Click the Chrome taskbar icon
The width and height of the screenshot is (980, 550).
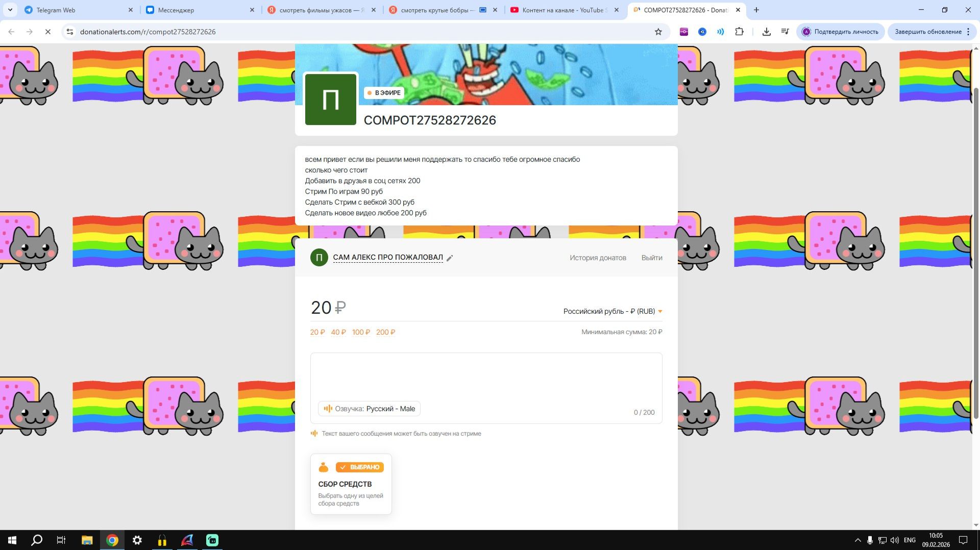(112, 540)
